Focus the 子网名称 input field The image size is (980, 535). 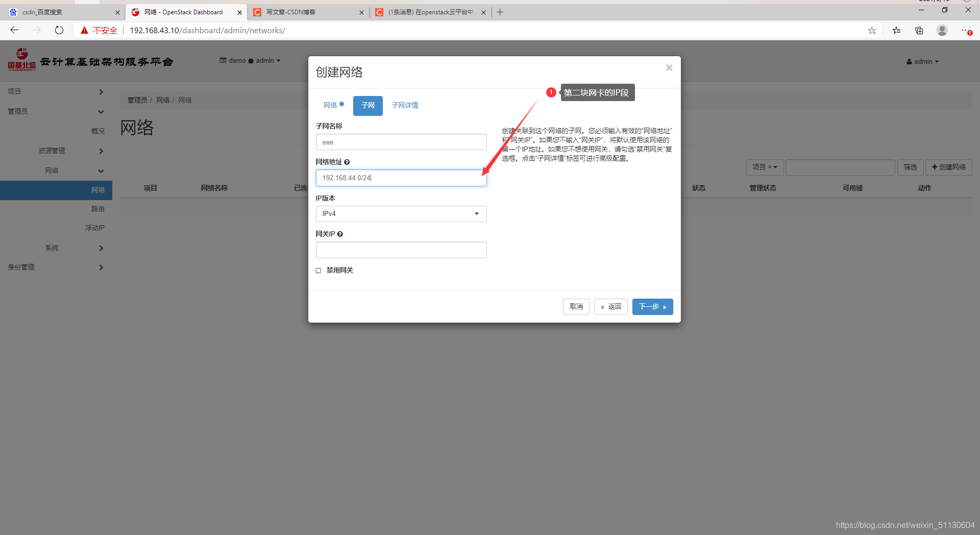pos(401,142)
